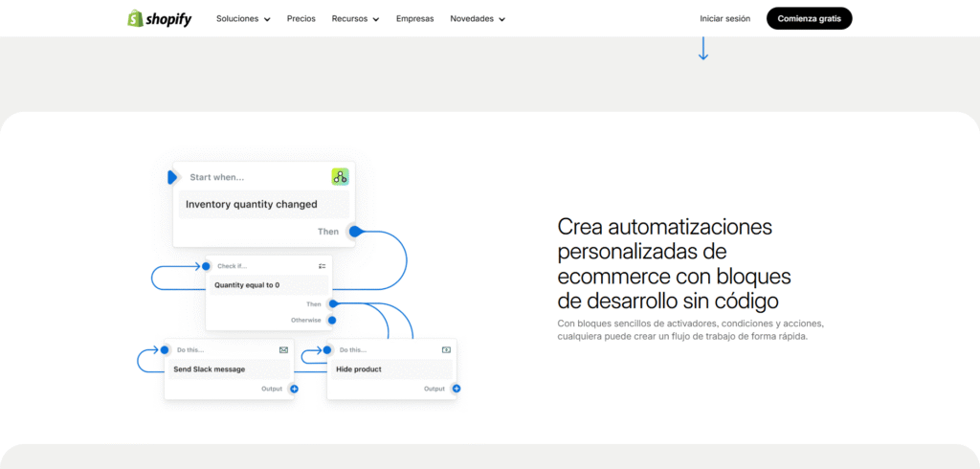Click the Then connector dot on Start block
The width and height of the screenshot is (980, 469).
(354, 232)
